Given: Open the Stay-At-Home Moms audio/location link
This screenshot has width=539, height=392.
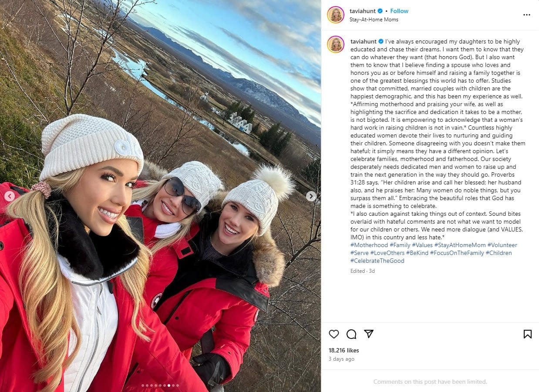Looking at the screenshot, I should tap(374, 20).
